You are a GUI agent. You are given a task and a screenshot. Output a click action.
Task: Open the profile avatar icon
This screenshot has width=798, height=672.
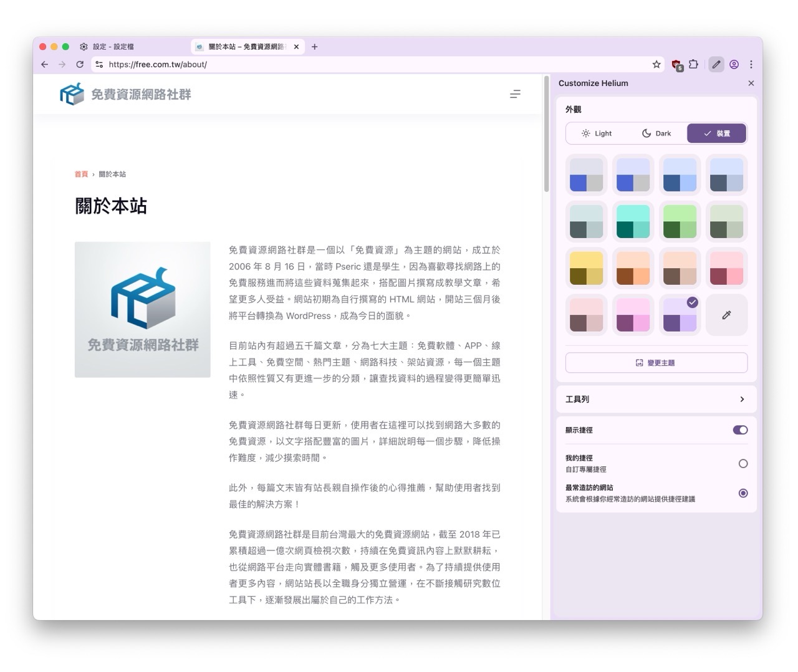(x=734, y=64)
